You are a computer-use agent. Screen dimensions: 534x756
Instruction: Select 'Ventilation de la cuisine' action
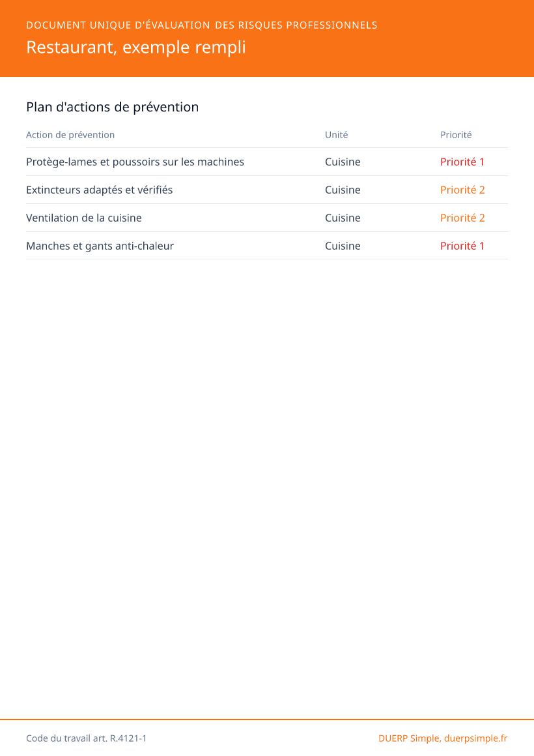[84, 218]
